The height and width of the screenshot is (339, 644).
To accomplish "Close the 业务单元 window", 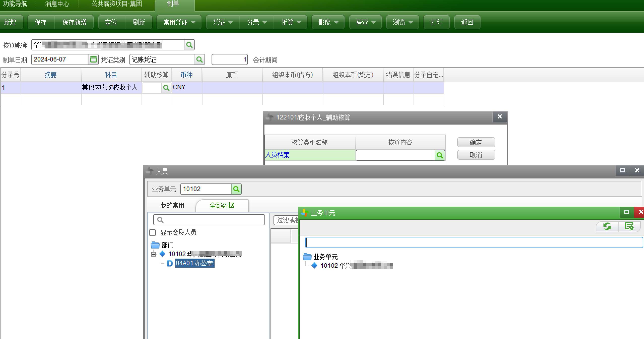I will pyautogui.click(x=640, y=212).
